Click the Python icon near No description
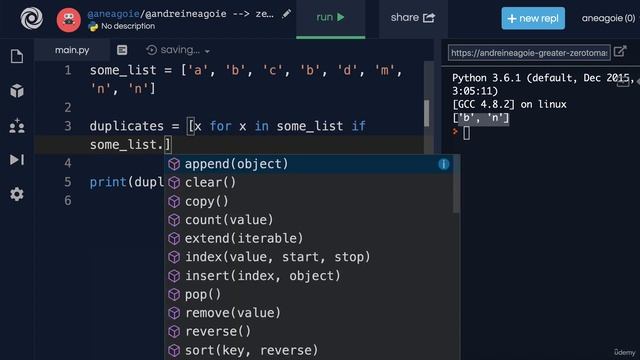The image size is (640, 360). click(93, 27)
